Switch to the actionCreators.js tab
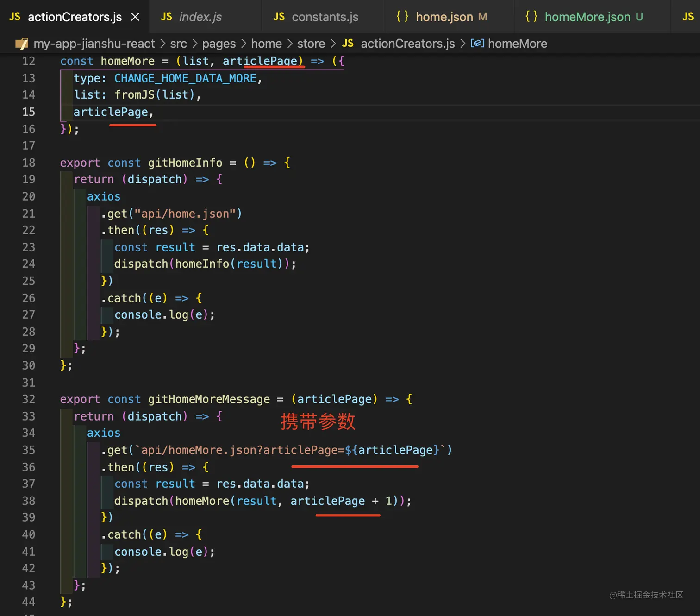Viewport: 700px width, 616px height. point(75,17)
